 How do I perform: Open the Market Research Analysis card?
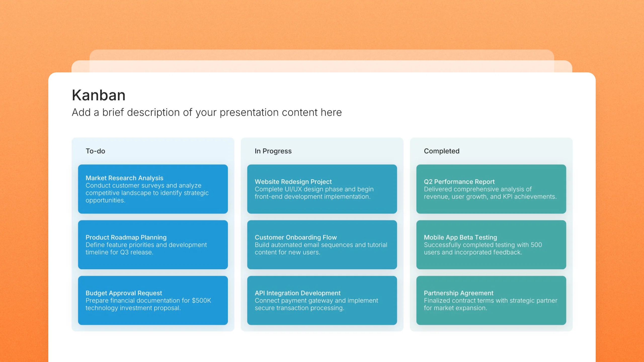[153, 189]
